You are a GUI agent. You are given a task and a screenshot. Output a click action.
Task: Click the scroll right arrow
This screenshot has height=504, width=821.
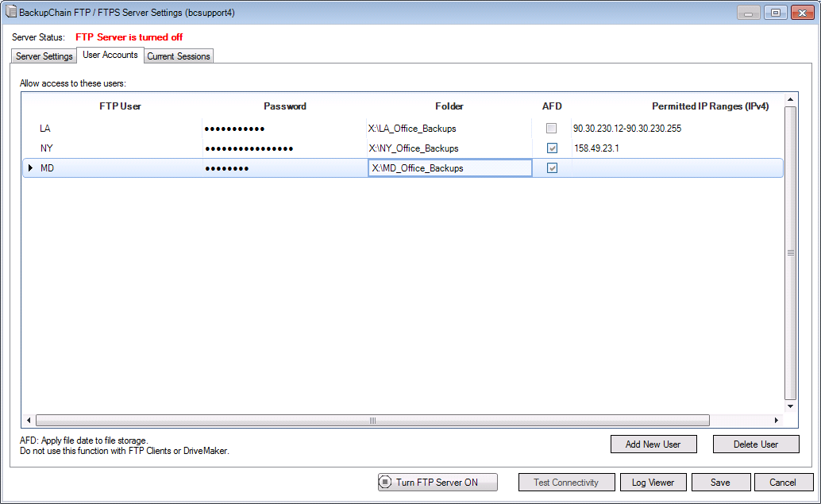pyautogui.click(x=776, y=420)
